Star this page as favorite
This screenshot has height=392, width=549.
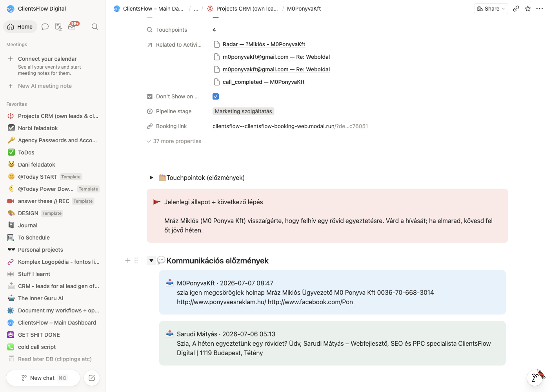pyautogui.click(x=528, y=9)
